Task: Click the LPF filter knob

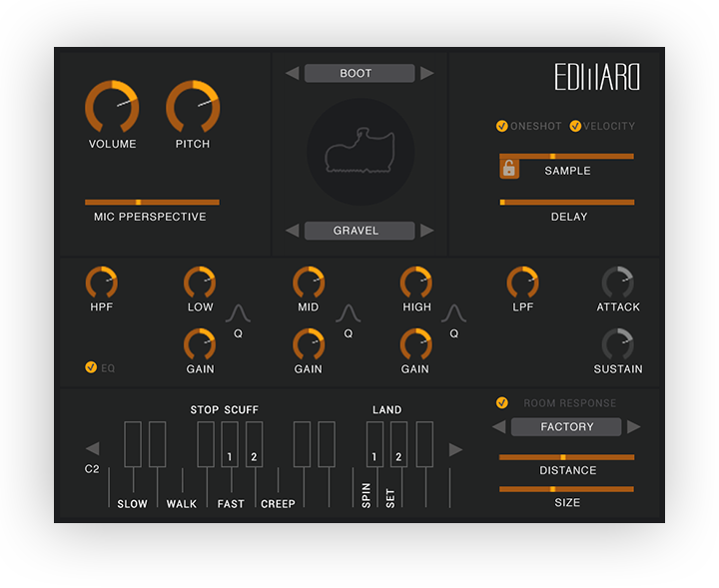Action: point(522,283)
